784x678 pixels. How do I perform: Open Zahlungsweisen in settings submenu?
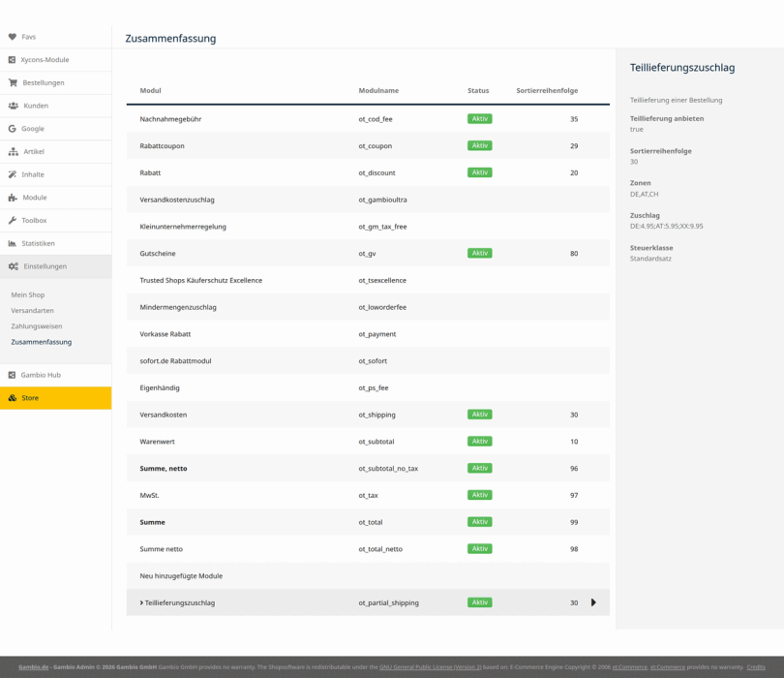pos(37,326)
